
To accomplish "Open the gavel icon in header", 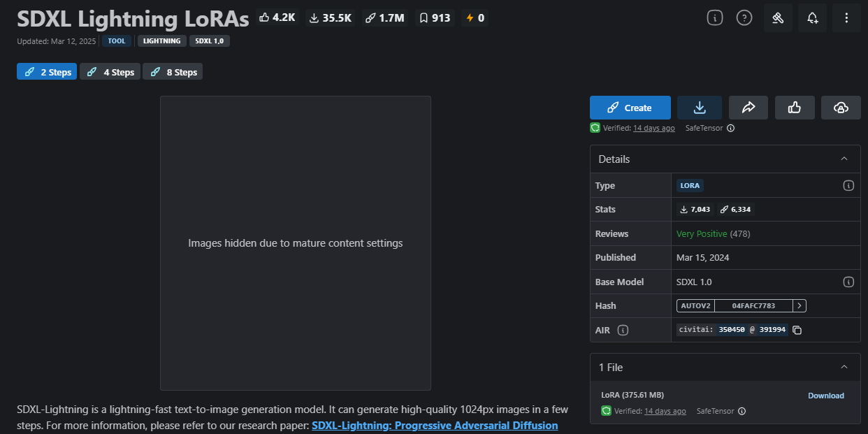I will (x=777, y=18).
